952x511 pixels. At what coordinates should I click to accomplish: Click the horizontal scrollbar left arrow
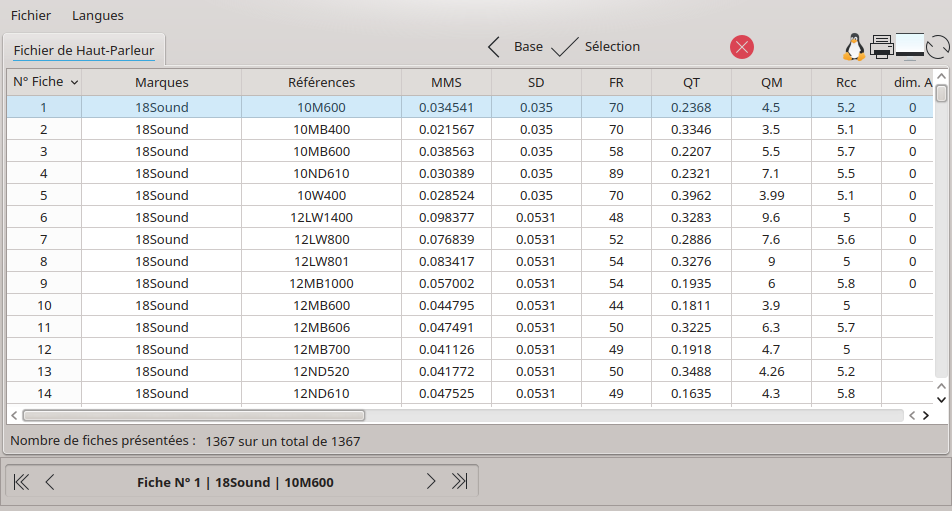point(14,416)
